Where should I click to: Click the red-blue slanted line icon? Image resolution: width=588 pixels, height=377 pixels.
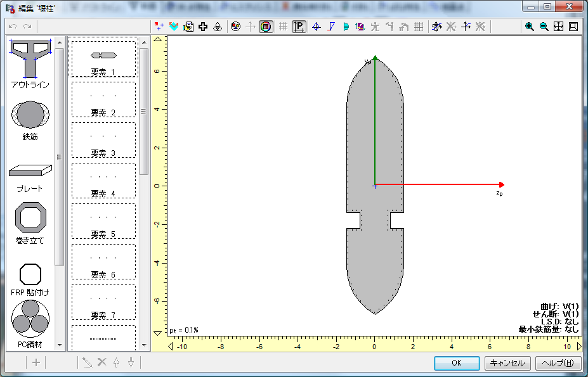click(331, 27)
